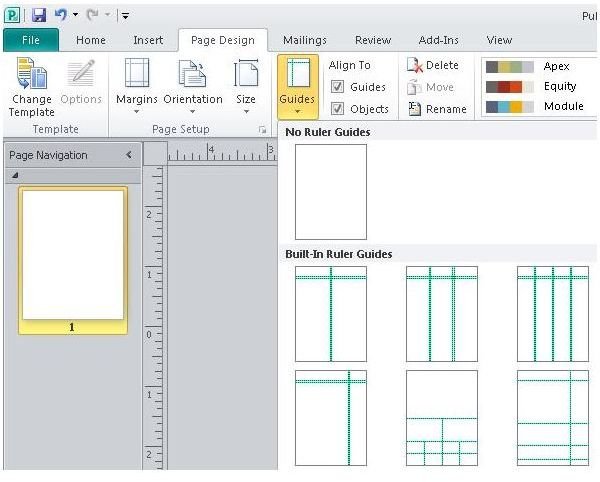The height and width of the screenshot is (482, 600).
Task: Apply three vertical guides with heading layout
Action: click(x=553, y=314)
